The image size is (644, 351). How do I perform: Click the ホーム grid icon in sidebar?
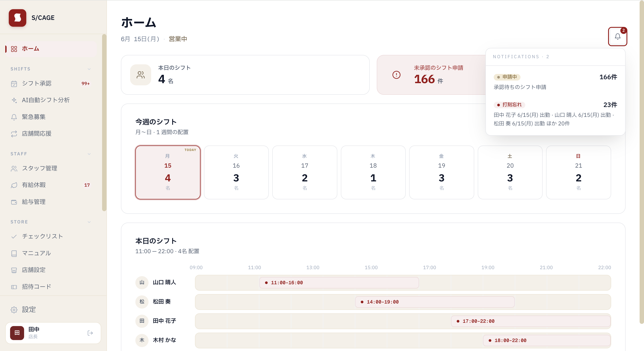[x=14, y=49]
